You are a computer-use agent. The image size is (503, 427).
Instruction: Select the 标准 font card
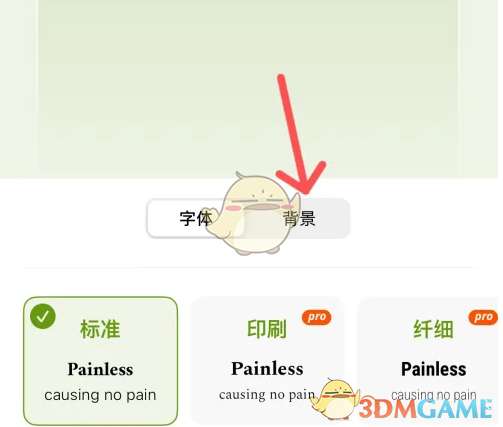tap(100, 361)
